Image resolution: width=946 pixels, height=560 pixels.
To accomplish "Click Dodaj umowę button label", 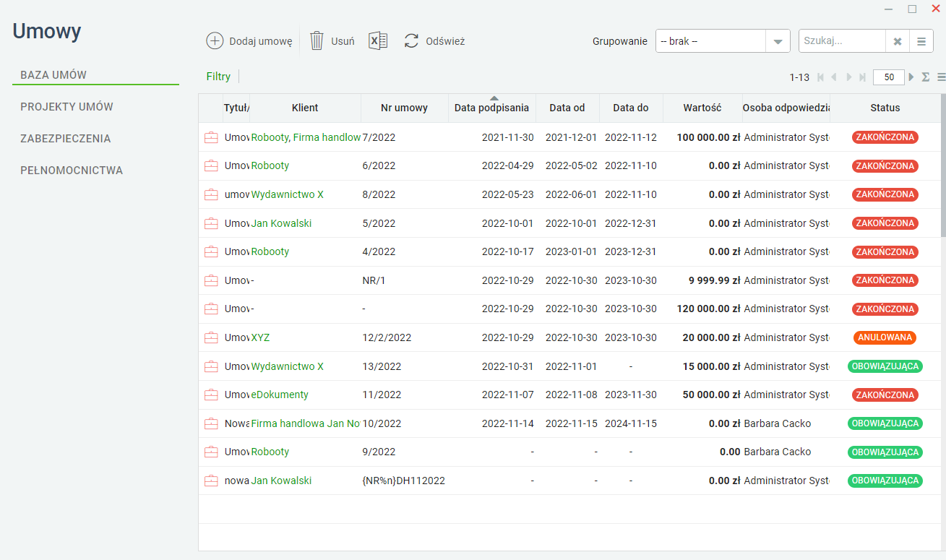I will 260,41.
